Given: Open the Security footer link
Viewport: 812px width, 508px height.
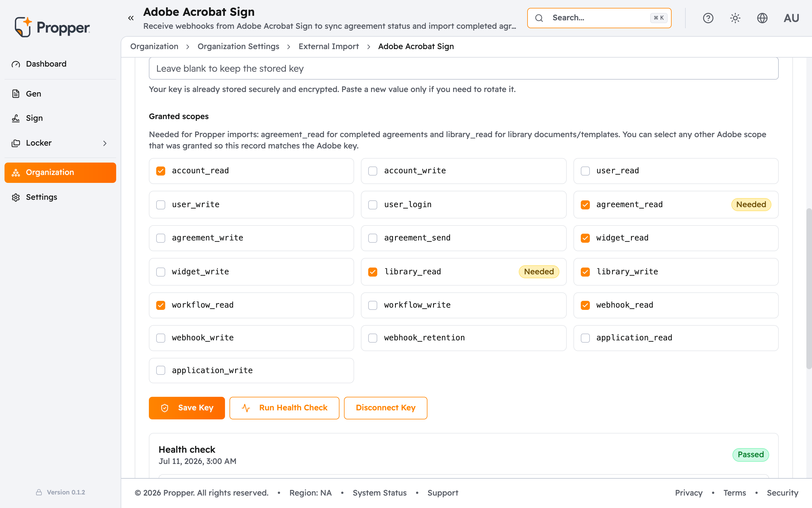Looking at the screenshot, I should click(x=782, y=493).
